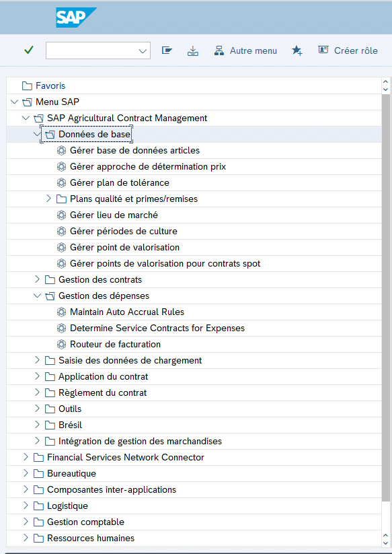
Task: Expand Plans qualité et primes/remises node
Action: 48,199
